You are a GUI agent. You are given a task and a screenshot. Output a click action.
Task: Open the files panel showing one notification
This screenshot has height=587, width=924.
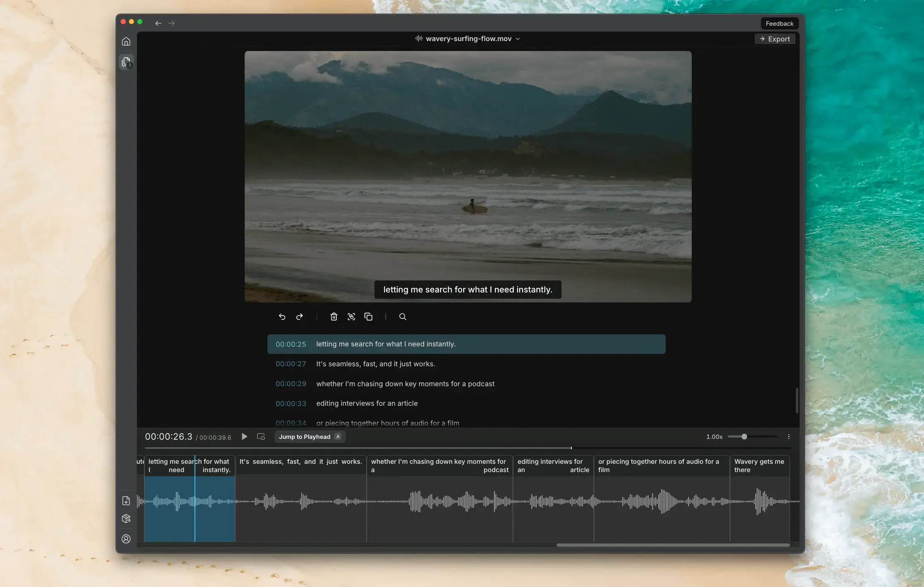tap(126, 62)
